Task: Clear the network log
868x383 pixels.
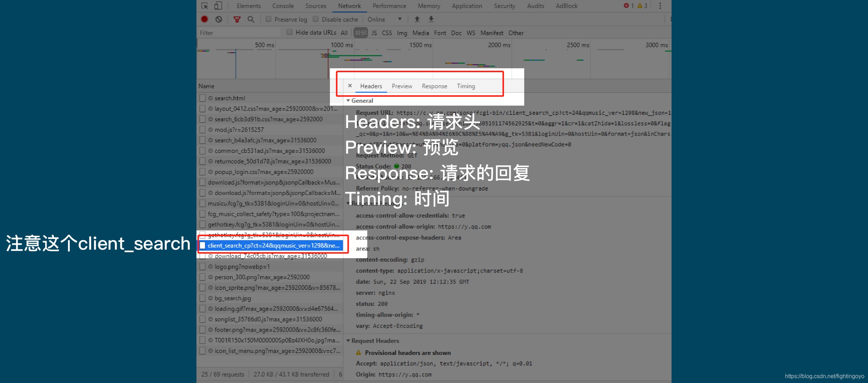Action: point(219,19)
